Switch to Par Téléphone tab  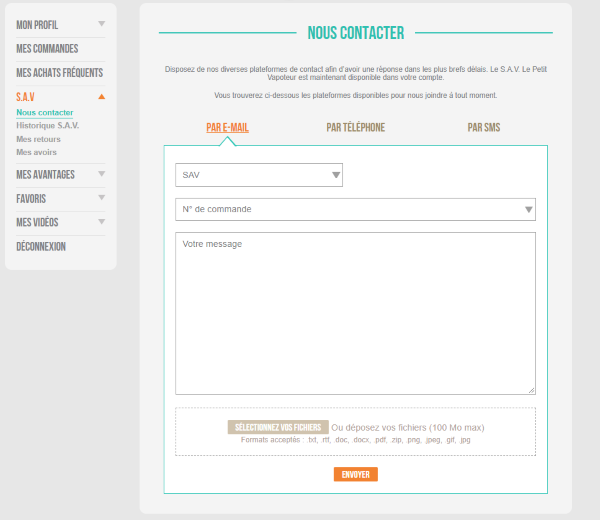point(355,127)
